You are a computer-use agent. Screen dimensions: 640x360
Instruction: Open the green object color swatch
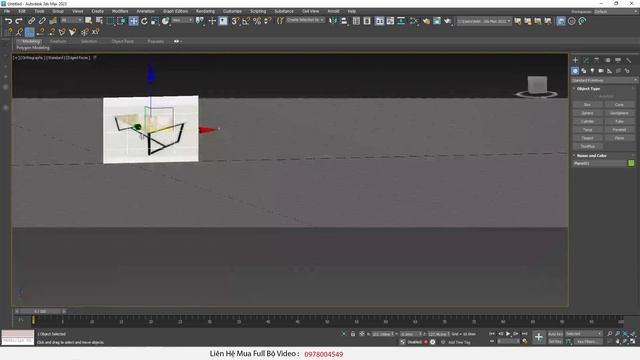pos(631,163)
